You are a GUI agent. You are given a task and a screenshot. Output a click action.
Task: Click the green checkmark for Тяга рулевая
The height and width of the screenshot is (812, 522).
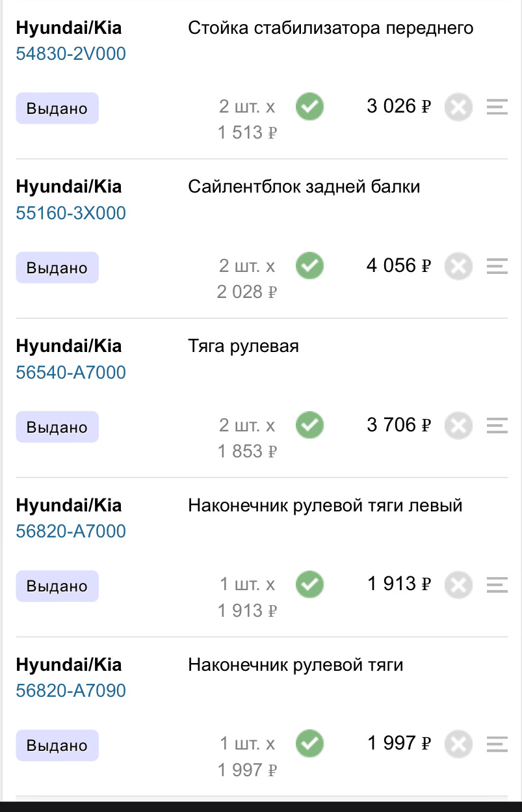coord(309,425)
